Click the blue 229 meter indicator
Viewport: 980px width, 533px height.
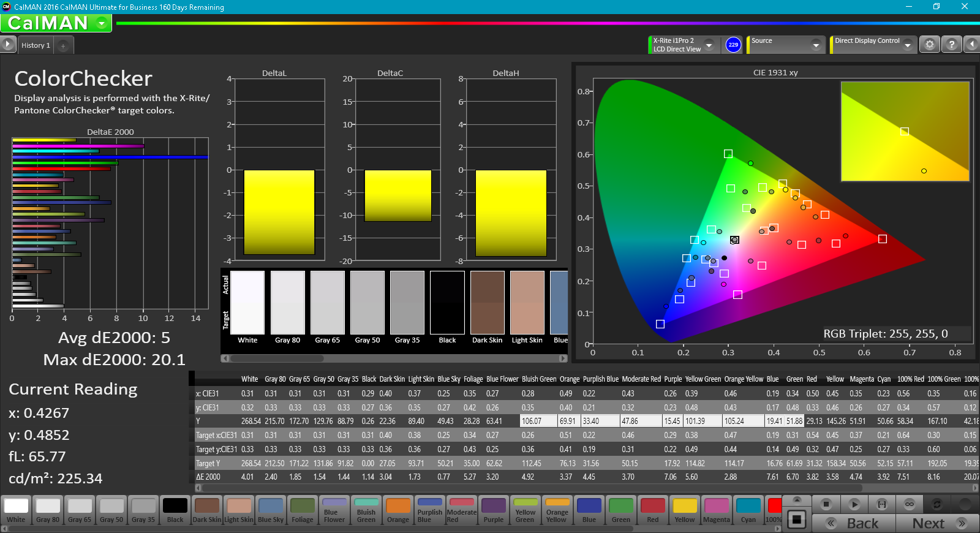pyautogui.click(x=733, y=45)
